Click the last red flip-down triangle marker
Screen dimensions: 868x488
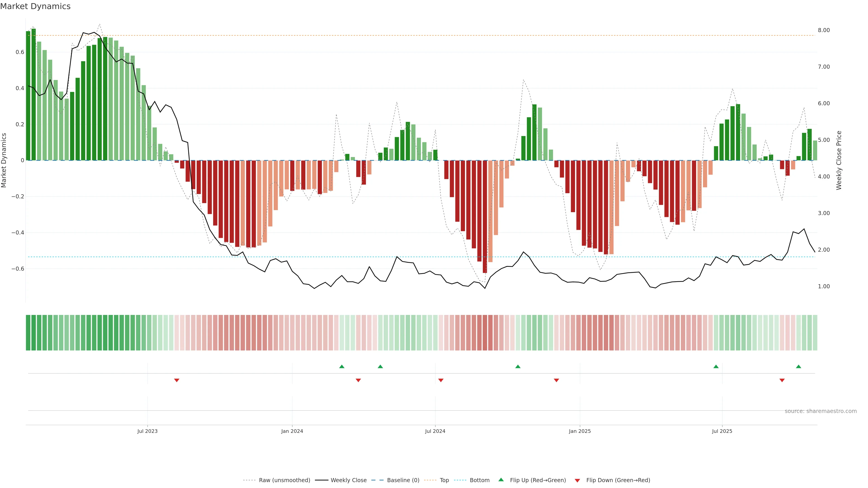(x=782, y=380)
